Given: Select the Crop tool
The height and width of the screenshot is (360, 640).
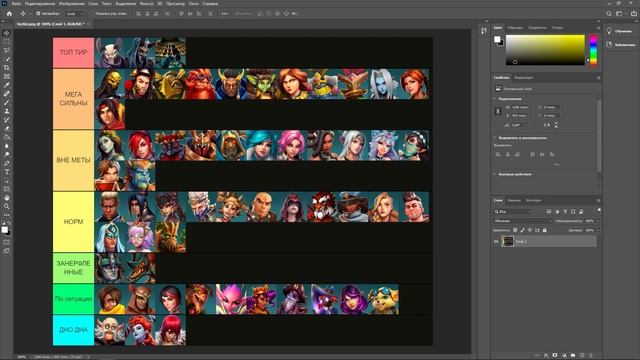Looking at the screenshot, I should [7, 67].
